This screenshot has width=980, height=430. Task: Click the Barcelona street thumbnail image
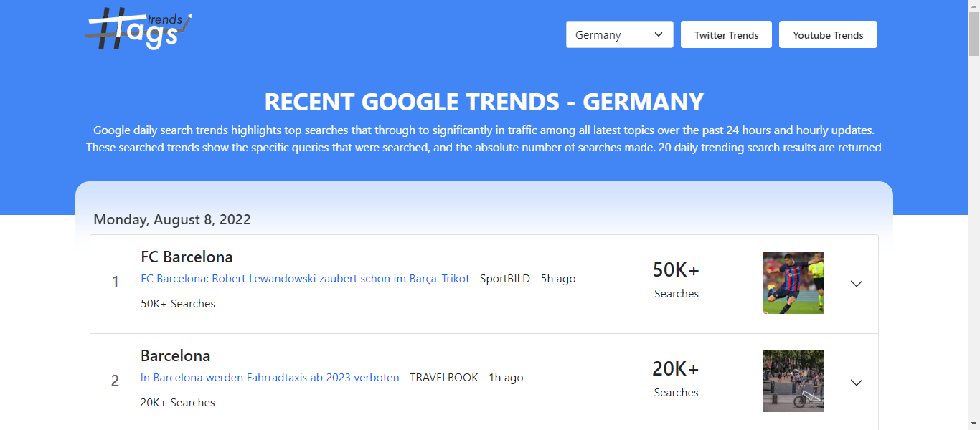793,381
